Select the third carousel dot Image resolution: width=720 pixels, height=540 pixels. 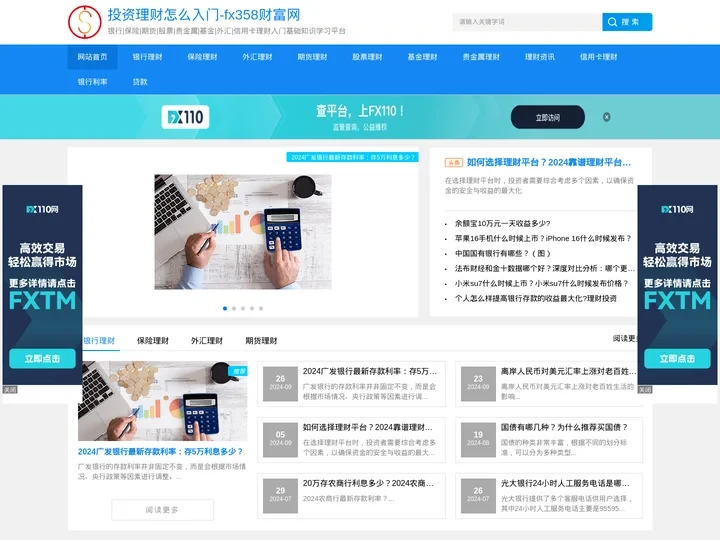point(243,309)
